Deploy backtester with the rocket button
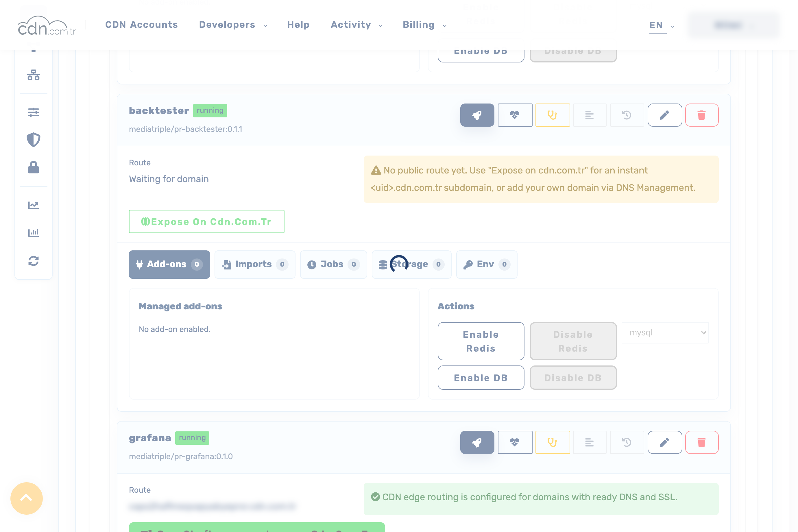The height and width of the screenshot is (532, 798). [x=477, y=115]
